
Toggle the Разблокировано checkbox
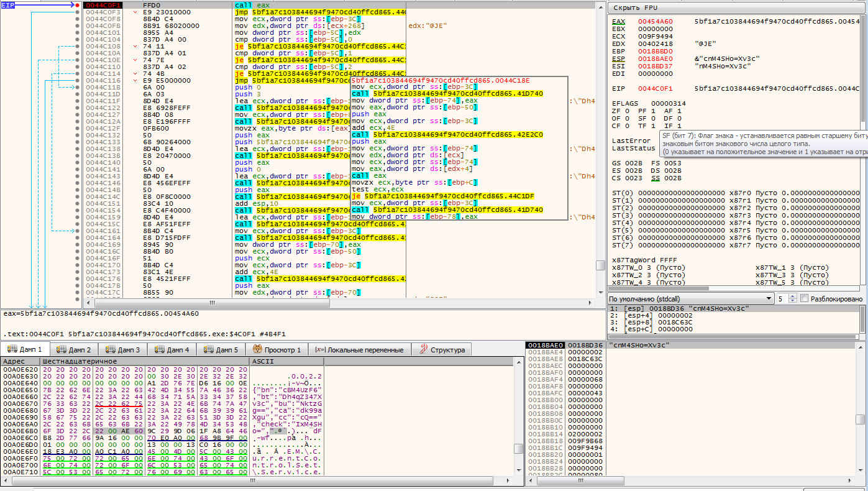tap(805, 299)
